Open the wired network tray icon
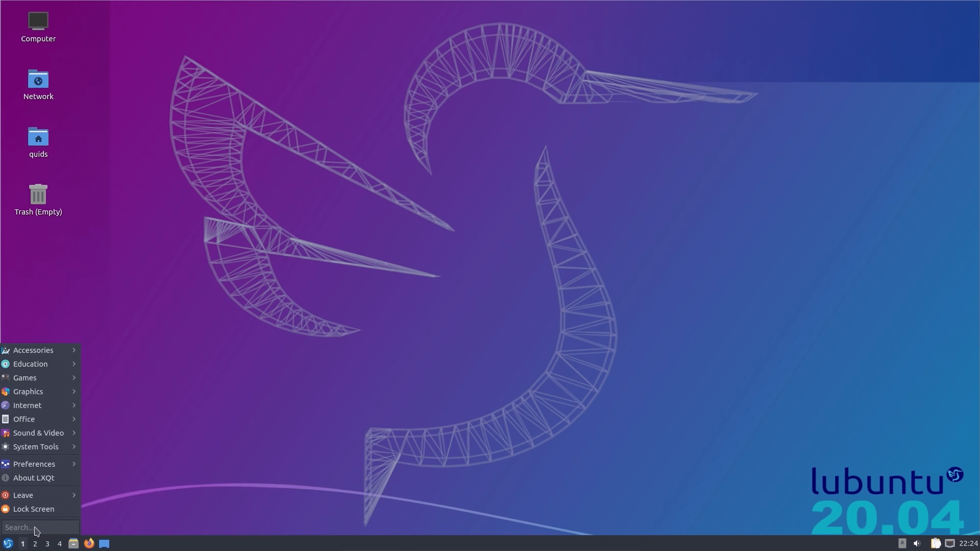This screenshot has width=980, height=551. point(950,543)
